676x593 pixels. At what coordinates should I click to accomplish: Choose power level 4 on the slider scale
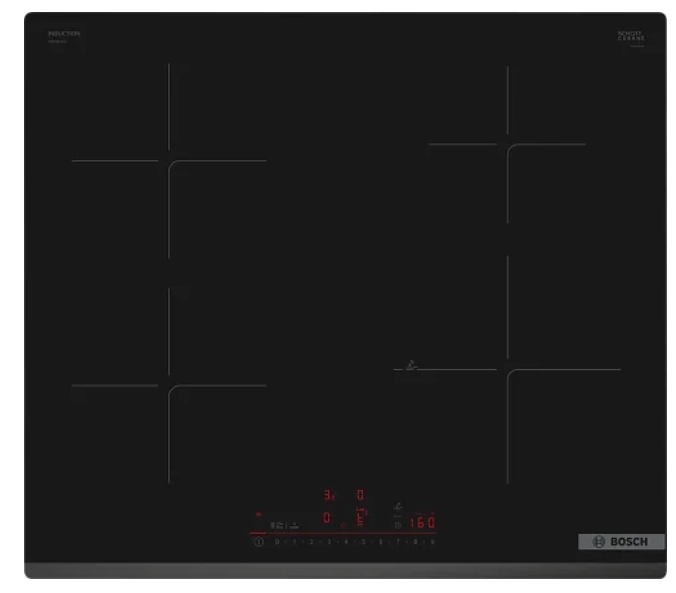[346, 542]
